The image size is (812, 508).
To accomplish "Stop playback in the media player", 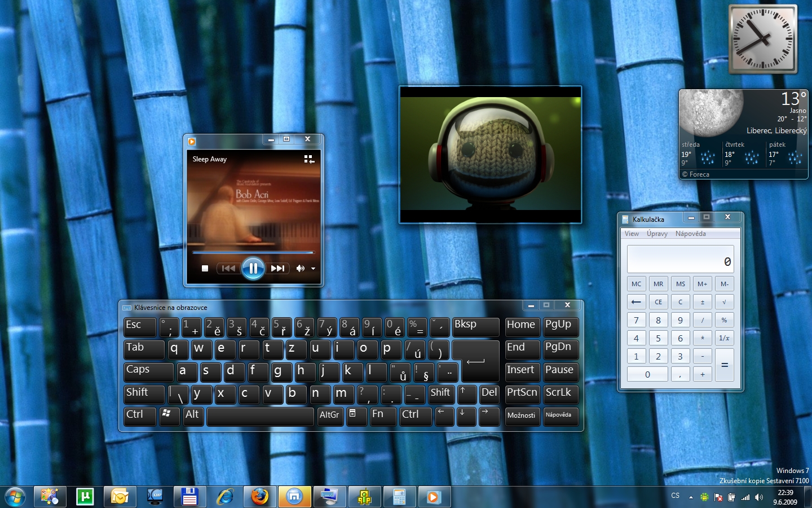I will [205, 269].
